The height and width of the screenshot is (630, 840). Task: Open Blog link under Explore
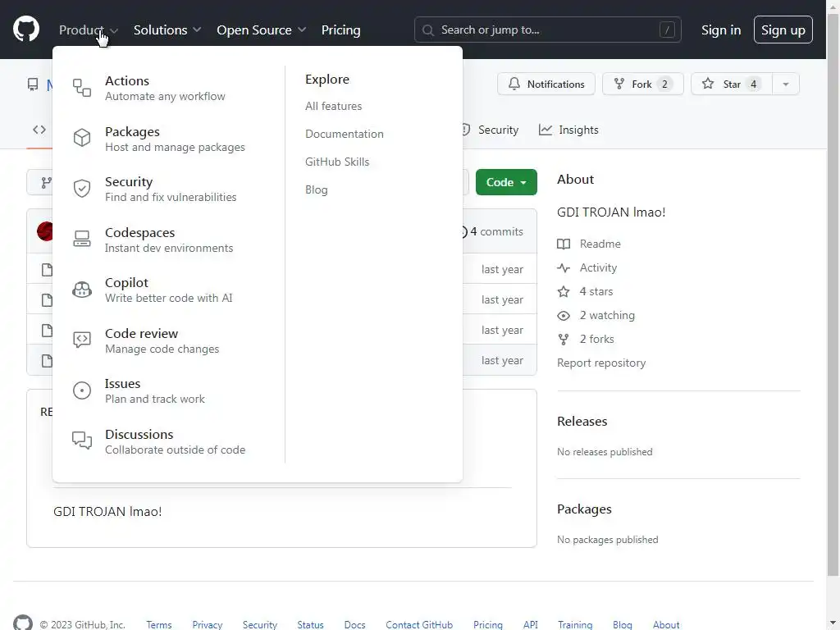(x=316, y=189)
